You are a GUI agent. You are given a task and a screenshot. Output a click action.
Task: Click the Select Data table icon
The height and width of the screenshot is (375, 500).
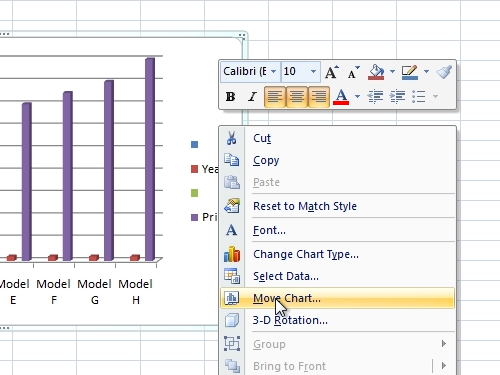(x=232, y=276)
